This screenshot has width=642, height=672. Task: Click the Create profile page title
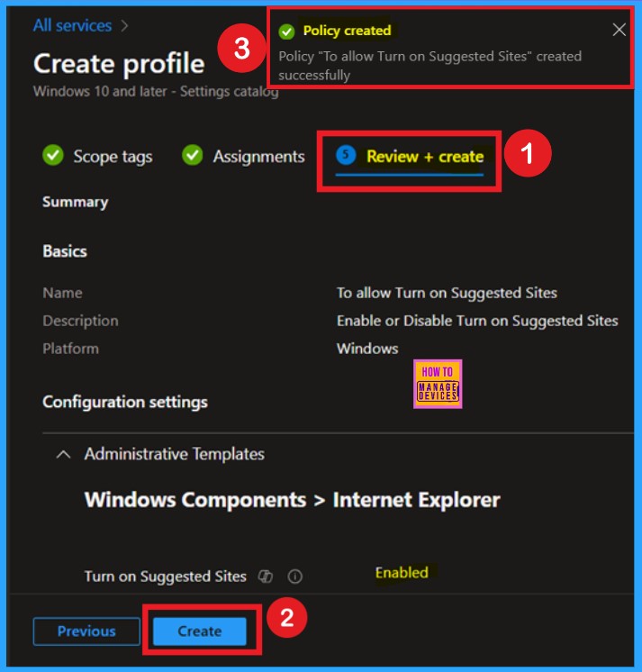(119, 64)
